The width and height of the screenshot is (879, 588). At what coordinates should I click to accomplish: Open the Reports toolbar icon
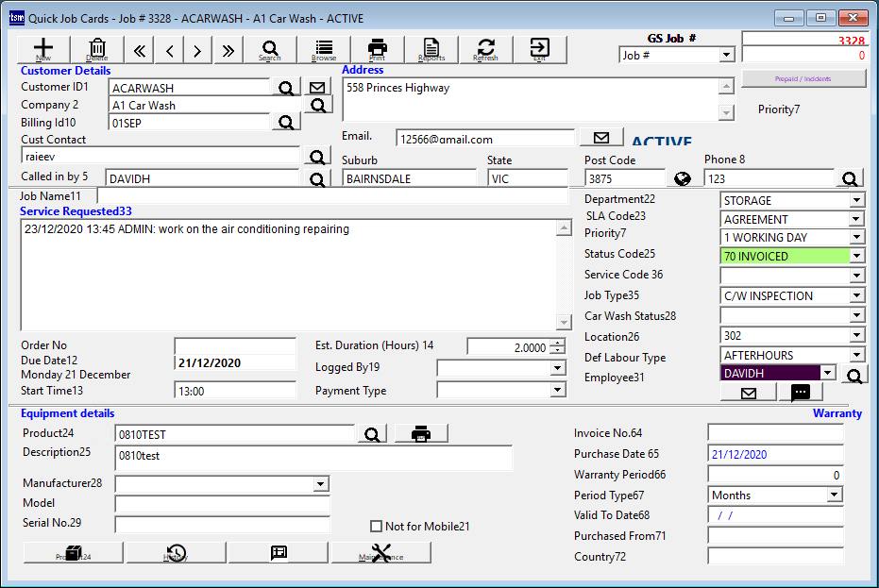tap(431, 50)
